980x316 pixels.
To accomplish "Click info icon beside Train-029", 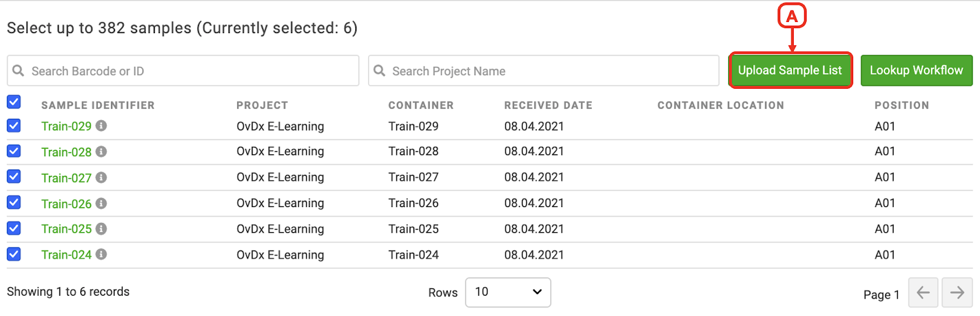I will (x=101, y=126).
